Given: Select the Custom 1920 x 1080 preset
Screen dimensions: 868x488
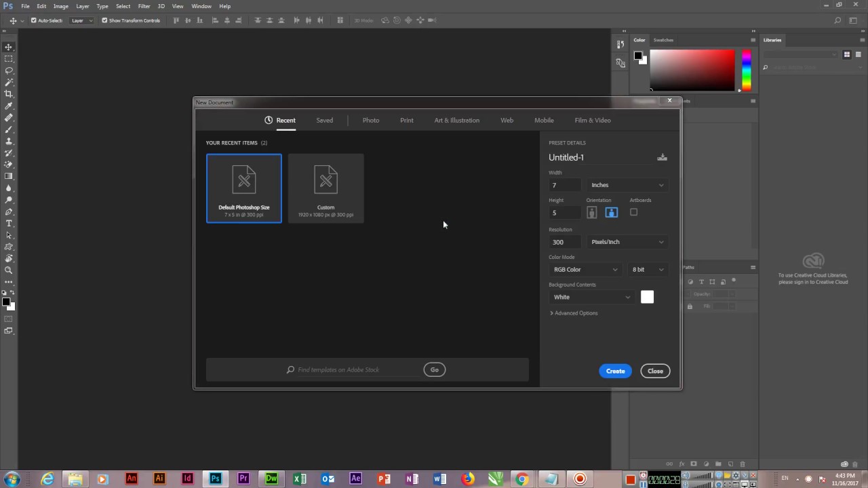Looking at the screenshot, I should (x=325, y=188).
